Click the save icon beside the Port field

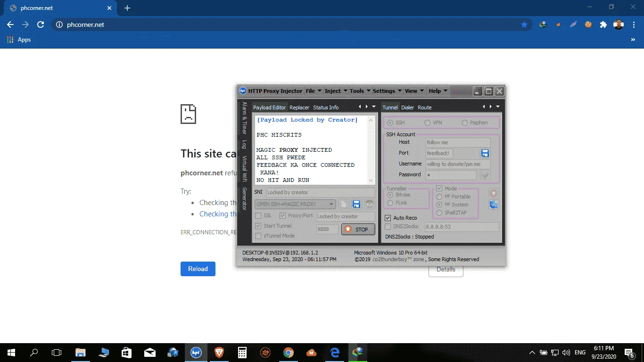tap(485, 153)
